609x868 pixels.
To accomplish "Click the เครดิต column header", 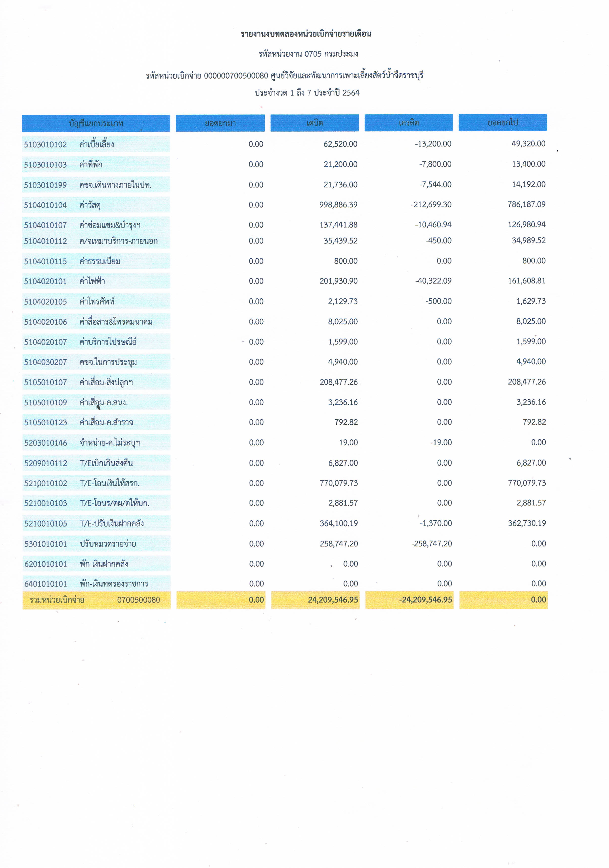I will click(409, 123).
